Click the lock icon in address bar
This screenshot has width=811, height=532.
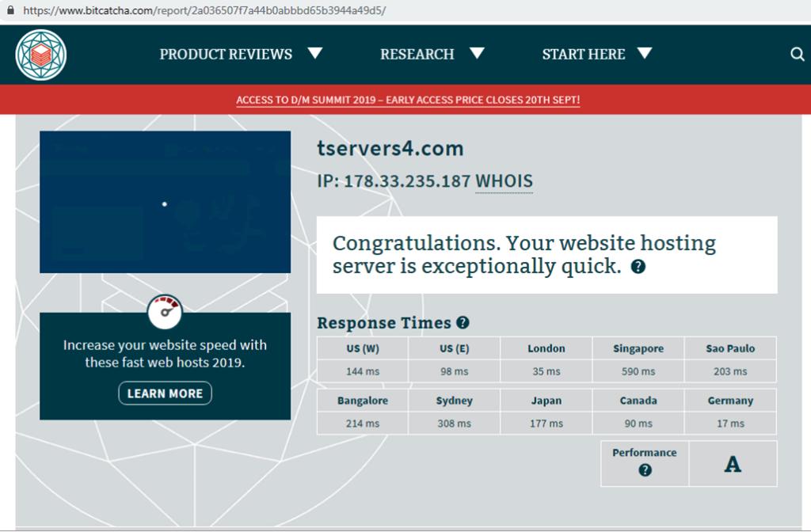[10, 9]
